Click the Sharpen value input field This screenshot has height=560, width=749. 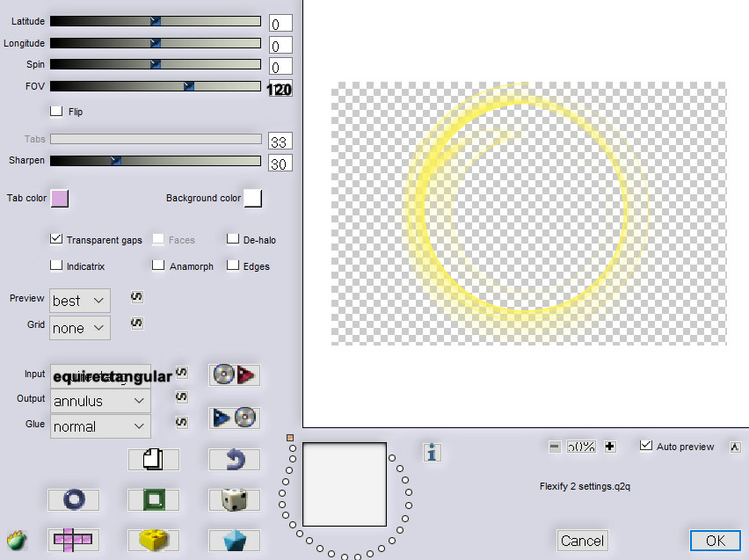coord(280,164)
